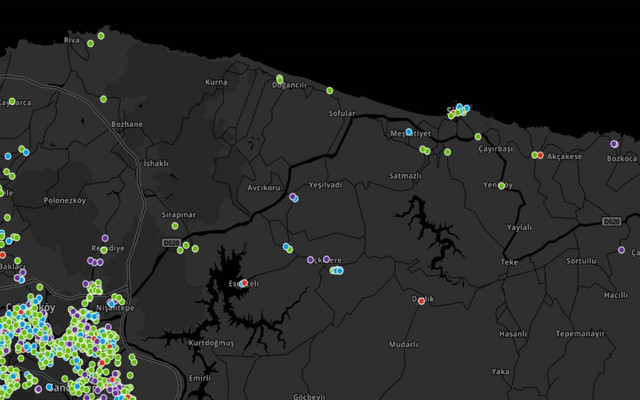Click the red marker at Eseli
This screenshot has height=400, width=640.
pyautogui.click(x=243, y=283)
